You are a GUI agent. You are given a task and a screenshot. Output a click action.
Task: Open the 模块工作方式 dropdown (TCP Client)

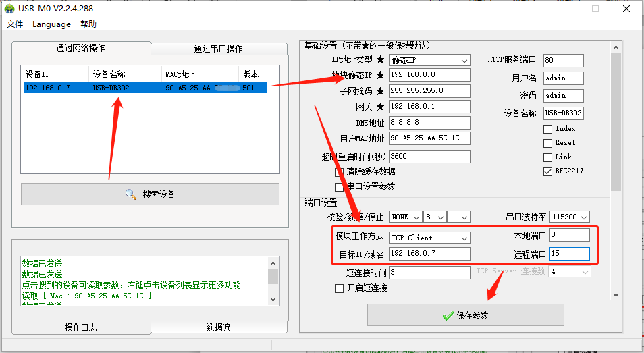(429, 238)
